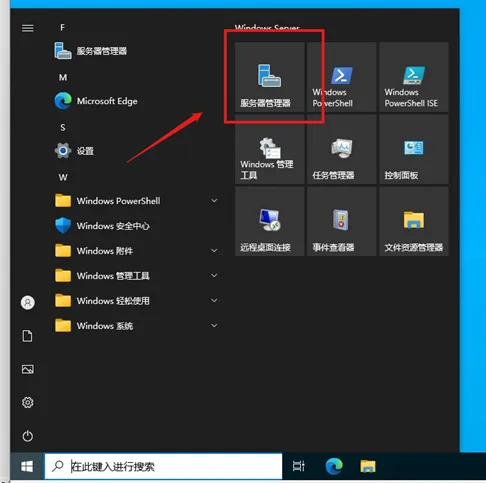This screenshot has width=486, height=483.
Task: Open the 控制面板 tile
Action: 414,149
